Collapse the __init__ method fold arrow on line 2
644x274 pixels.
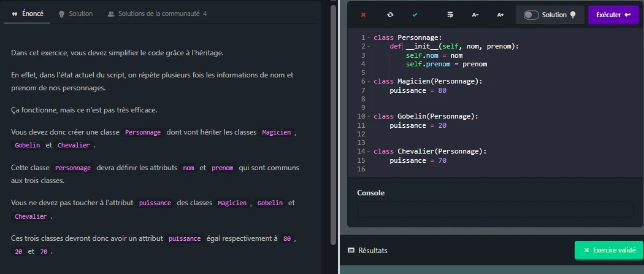click(369, 47)
